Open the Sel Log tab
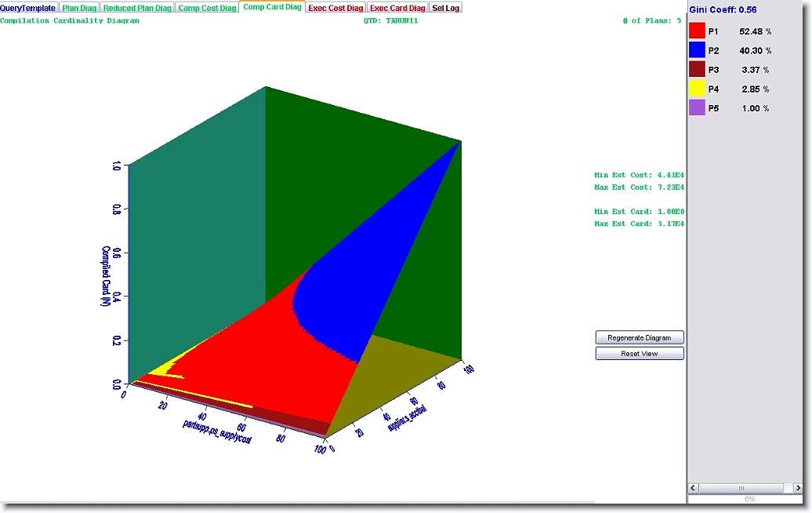This screenshot has height=513, width=812. 446,8
